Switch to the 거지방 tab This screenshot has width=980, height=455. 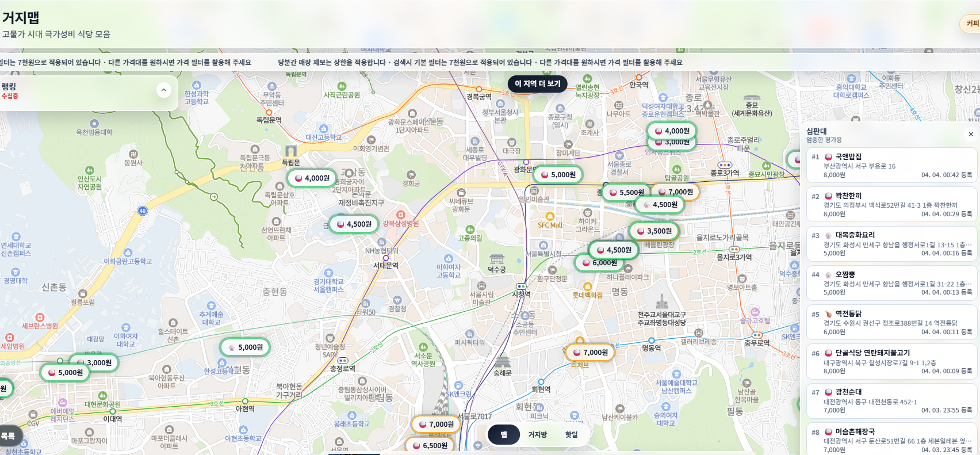coord(538,435)
